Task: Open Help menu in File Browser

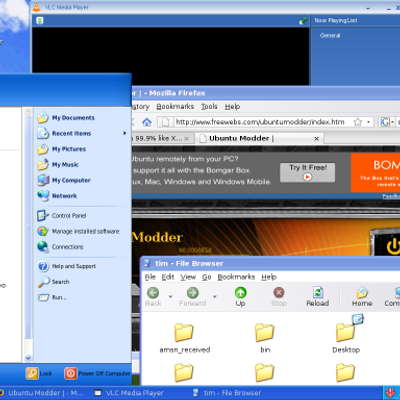Action: (x=269, y=277)
